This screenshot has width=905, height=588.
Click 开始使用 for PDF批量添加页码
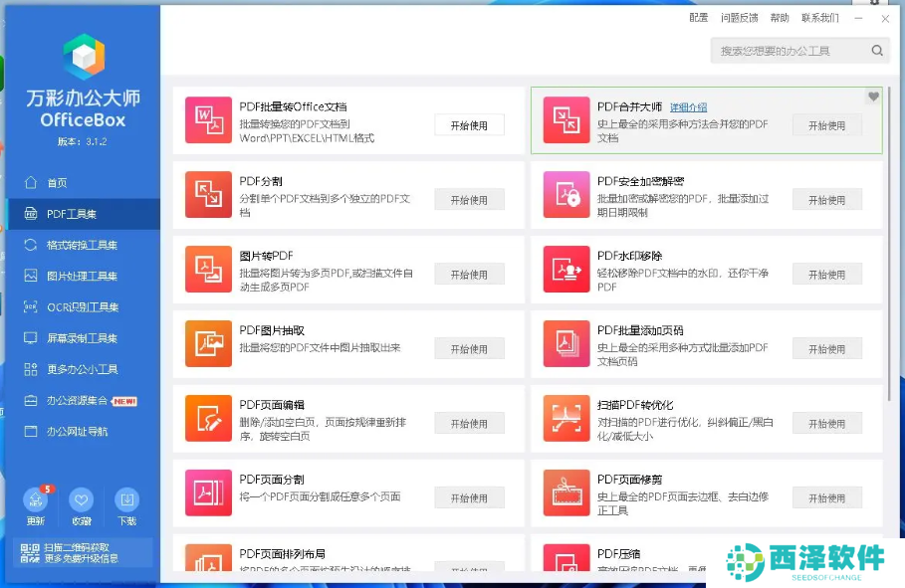(x=827, y=348)
